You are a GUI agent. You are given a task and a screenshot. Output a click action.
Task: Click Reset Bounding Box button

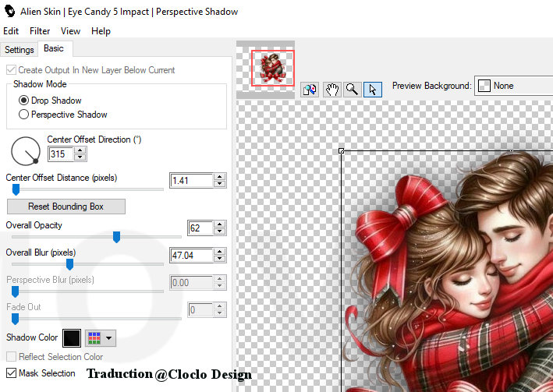click(x=66, y=207)
